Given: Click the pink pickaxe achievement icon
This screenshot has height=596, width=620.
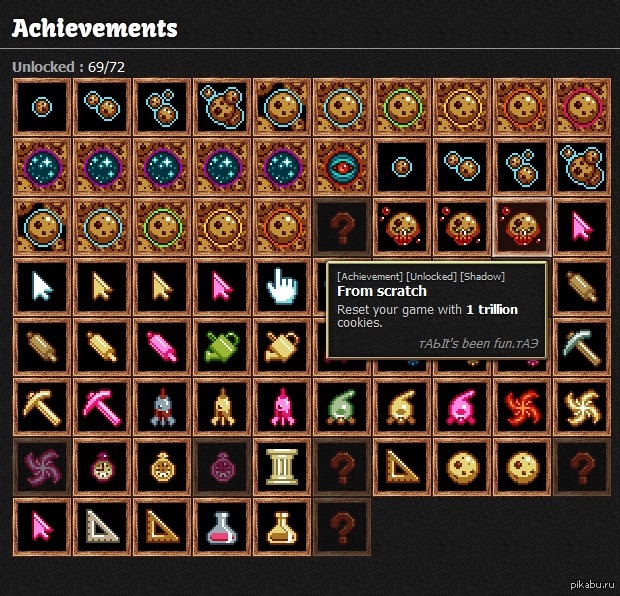Looking at the screenshot, I should 102,407.
